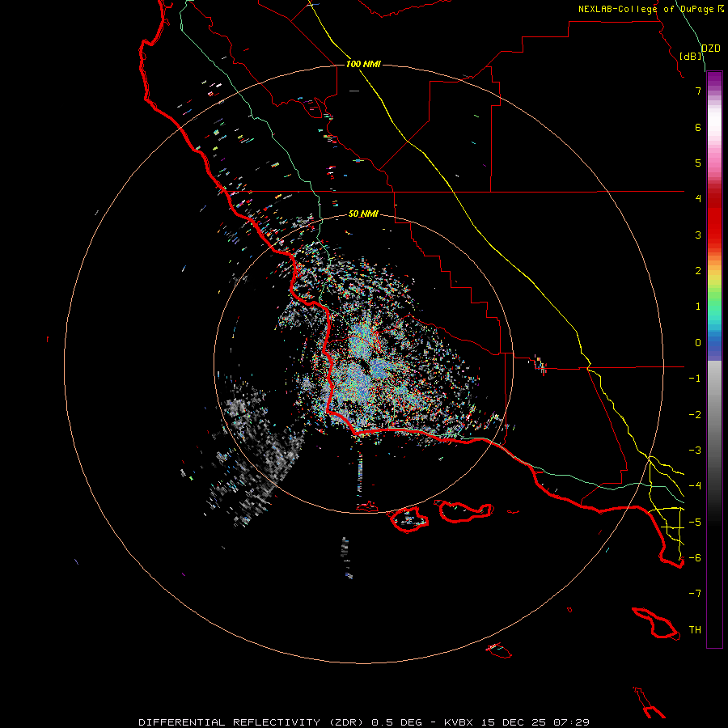Image resolution: width=728 pixels, height=728 pixels.
Task: Click the 0.5 DEG elevation text
Action: [x=397, y=722]
